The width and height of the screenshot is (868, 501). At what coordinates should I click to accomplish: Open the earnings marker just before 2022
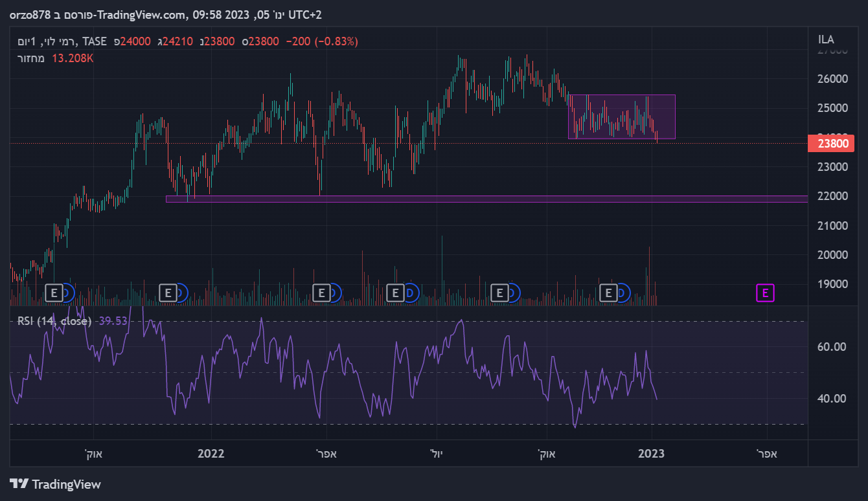pos(168,293)
